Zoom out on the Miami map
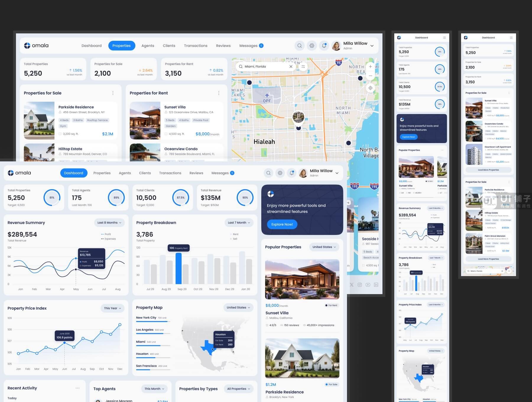The height and width of the screenshot is (402, 532). [x=370, y=76]
